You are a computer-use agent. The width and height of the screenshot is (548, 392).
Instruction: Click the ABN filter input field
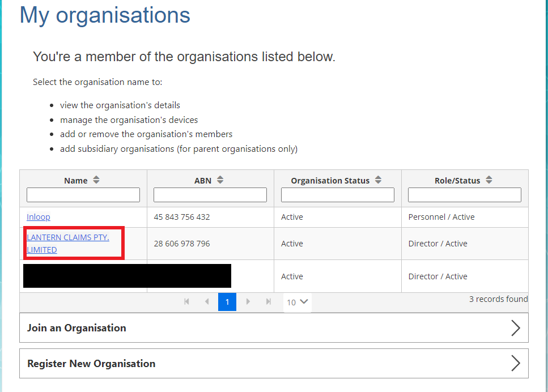pos(210,195)
